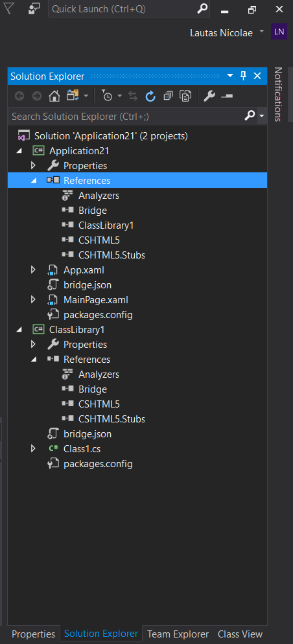Expand Properties under ClassLibrary1
The height and width of the screenshot is (644, 293).
pos(33,345)
